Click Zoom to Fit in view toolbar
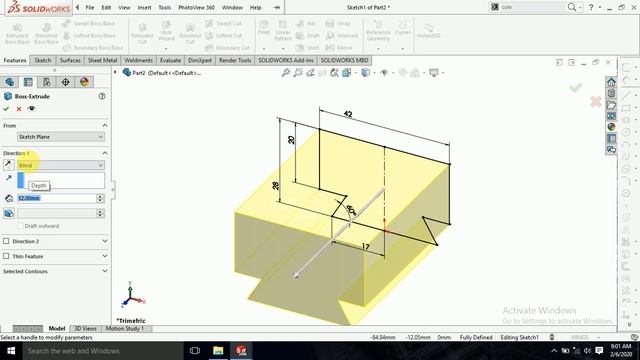640x360 pixels. [286, 73]
